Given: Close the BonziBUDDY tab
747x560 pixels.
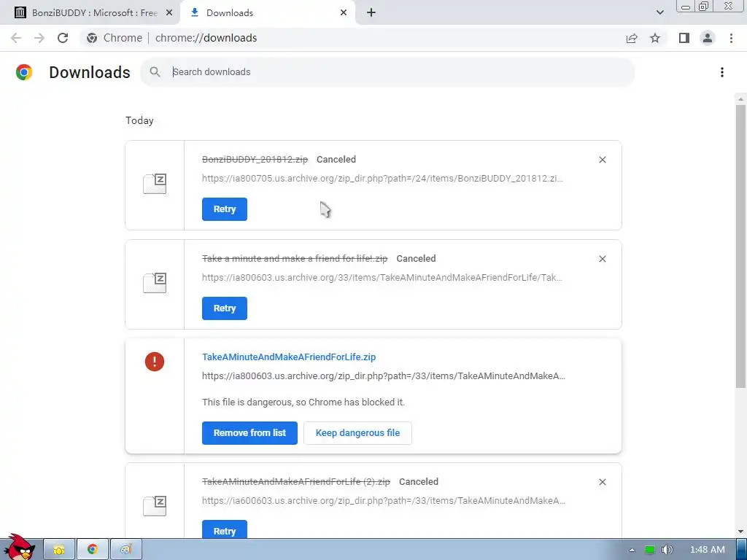Looking at the screenshot, I should coord(169,13).
